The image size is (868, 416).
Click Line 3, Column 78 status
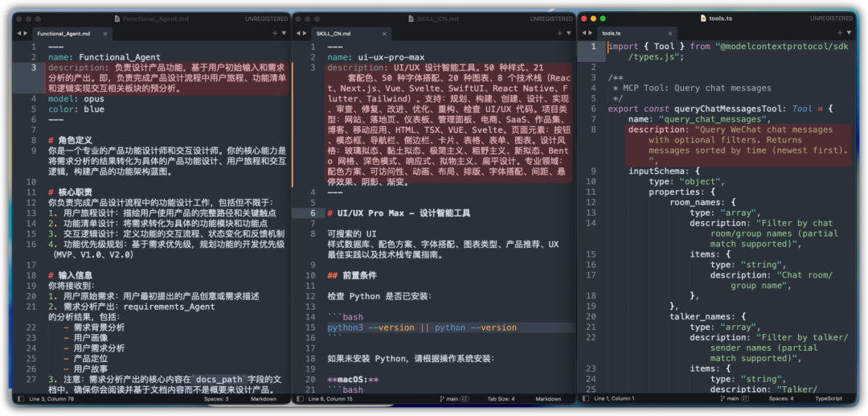(53, 399)
